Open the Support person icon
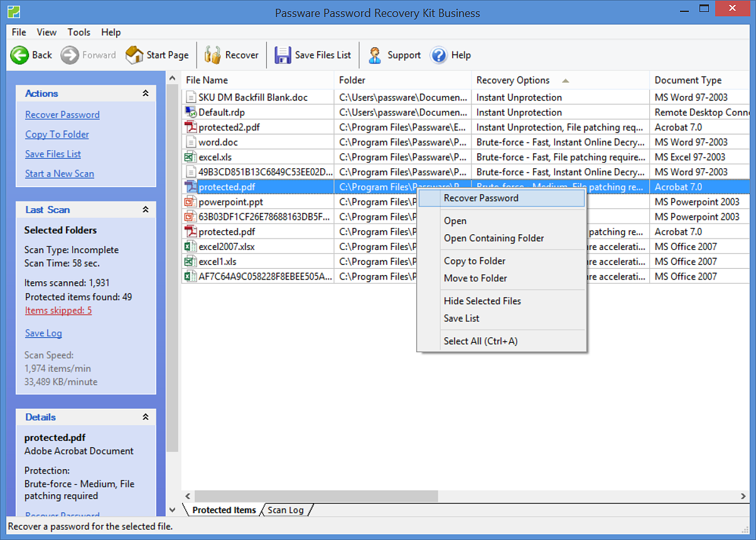Screen dimensions: 756x540 (375, 55)
